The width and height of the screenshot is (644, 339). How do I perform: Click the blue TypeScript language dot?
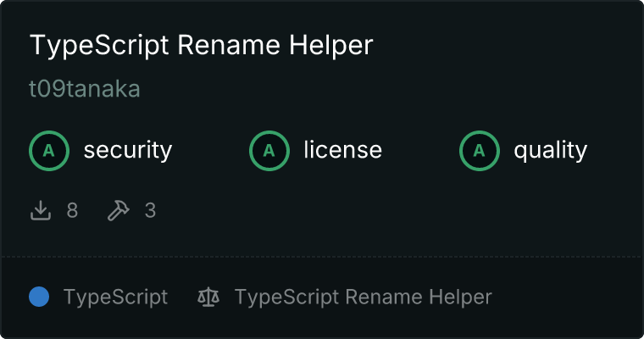(x=39, y=297)
